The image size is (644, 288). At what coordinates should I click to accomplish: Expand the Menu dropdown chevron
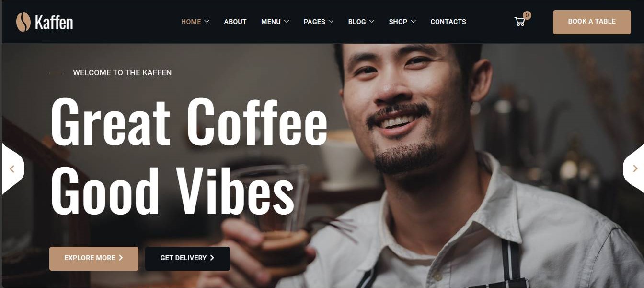click(287, 22)
